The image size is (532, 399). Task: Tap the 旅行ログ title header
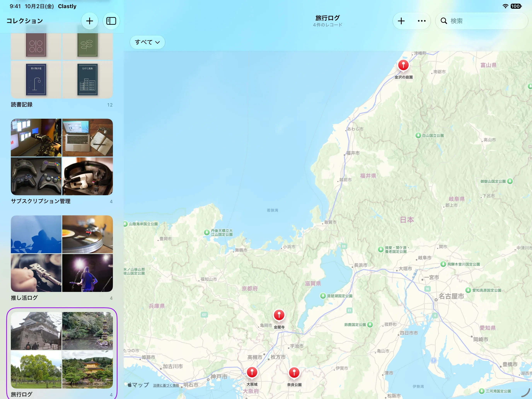[327, 18]
